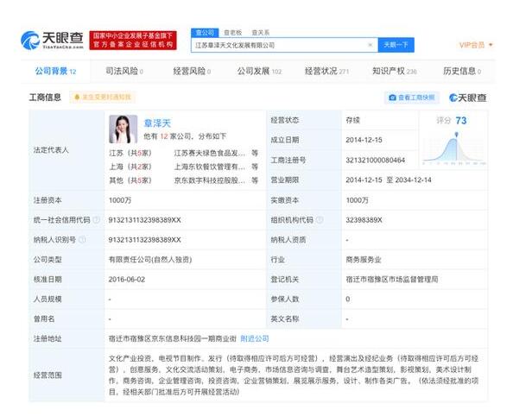Select the 查公司 search tab
The image size is (532, 416).
click(205, 33)
